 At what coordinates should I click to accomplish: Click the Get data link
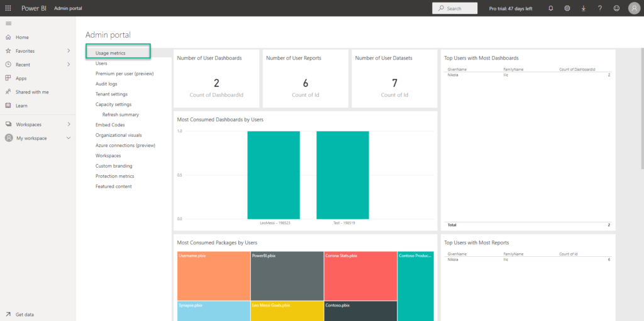click(x=25, y=315)
